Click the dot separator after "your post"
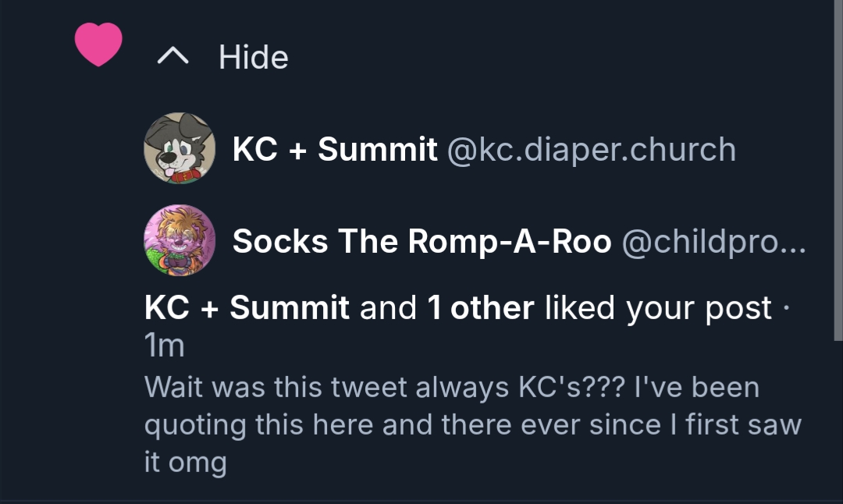843x504 pixels. 785,308
